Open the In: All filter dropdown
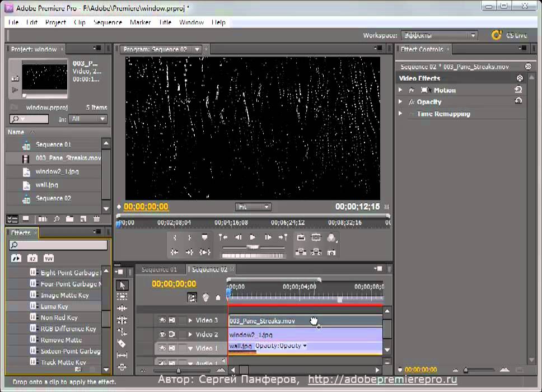This screenshot has height=392, width=542. (x=88, y=119)
